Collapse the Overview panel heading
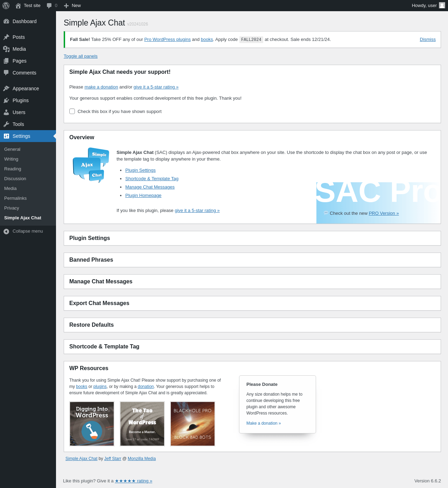The width and height of the screenshot is (448, 488). pos(252,137)
